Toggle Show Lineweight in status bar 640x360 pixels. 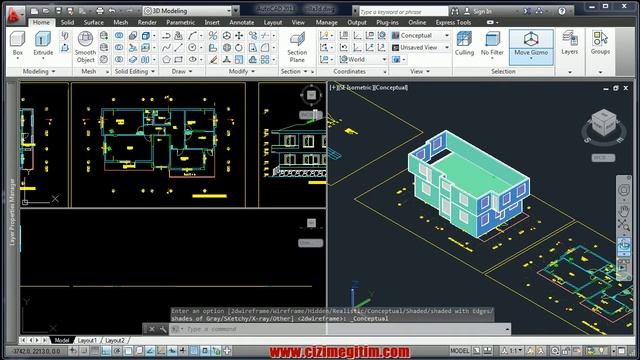183,351
